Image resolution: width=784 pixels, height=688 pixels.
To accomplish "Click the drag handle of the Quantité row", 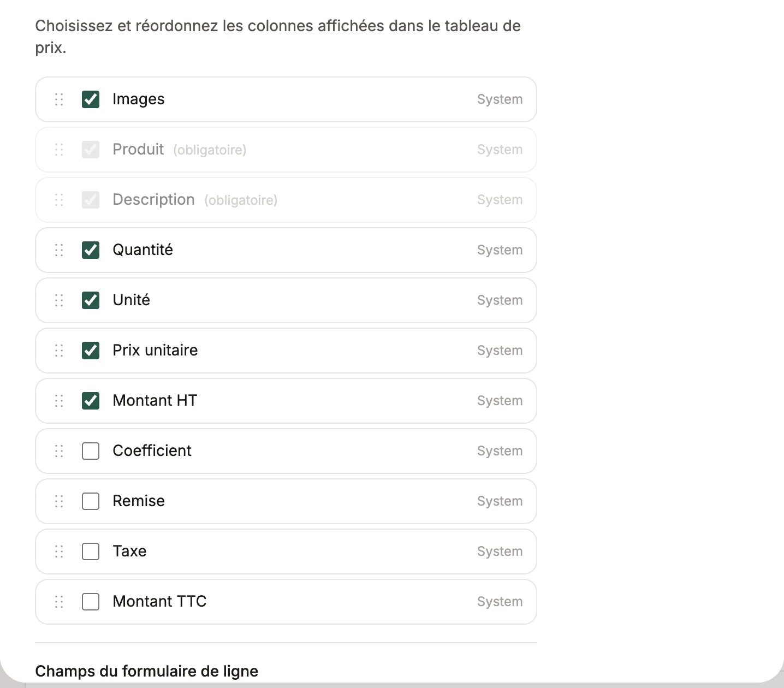I will pos(59,250).
